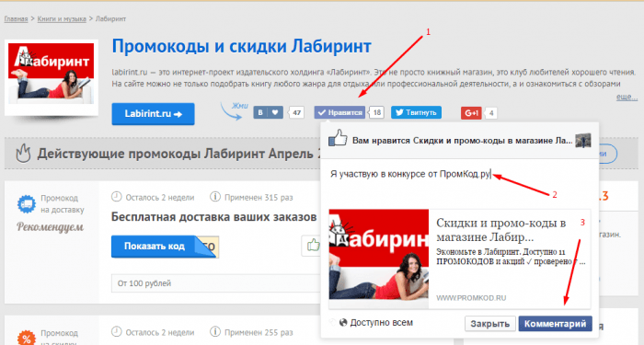
Task: Open the Главная breadcrumb link
Action: click(16, 19)
